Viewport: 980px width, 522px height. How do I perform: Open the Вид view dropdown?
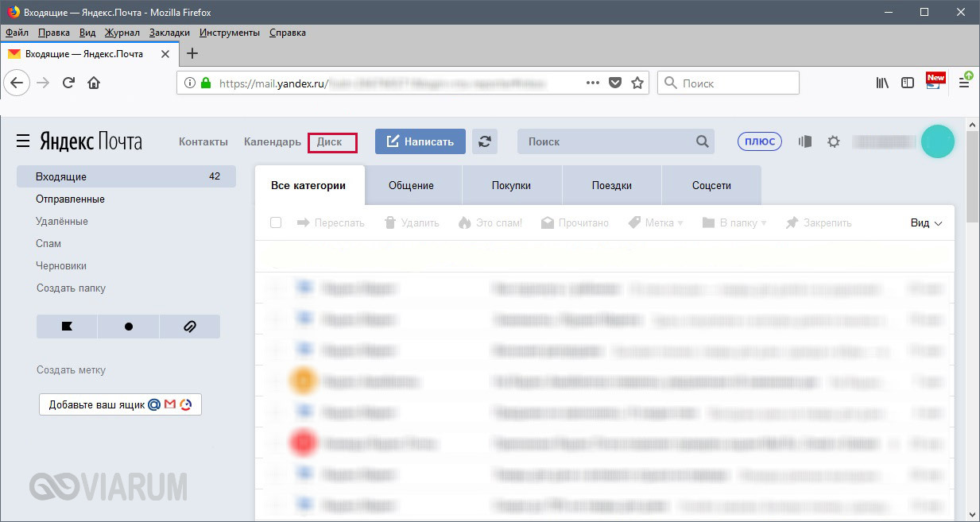coord(926,223)
